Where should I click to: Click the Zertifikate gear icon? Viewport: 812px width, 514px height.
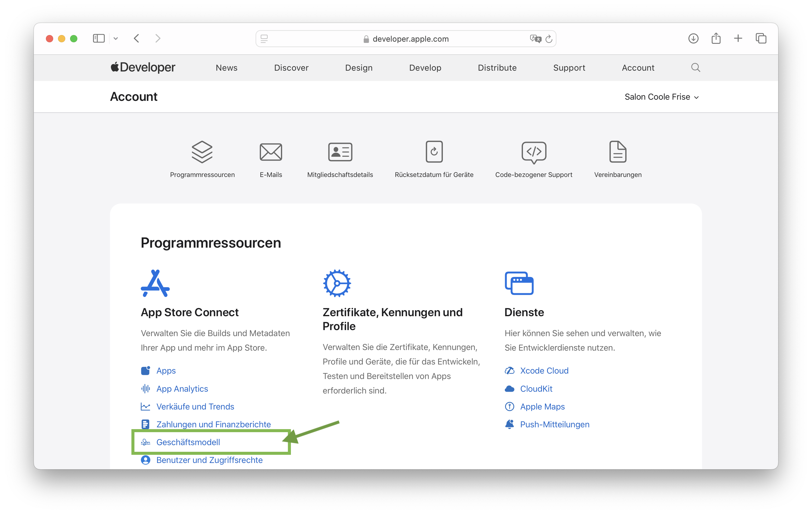point(337,283)
